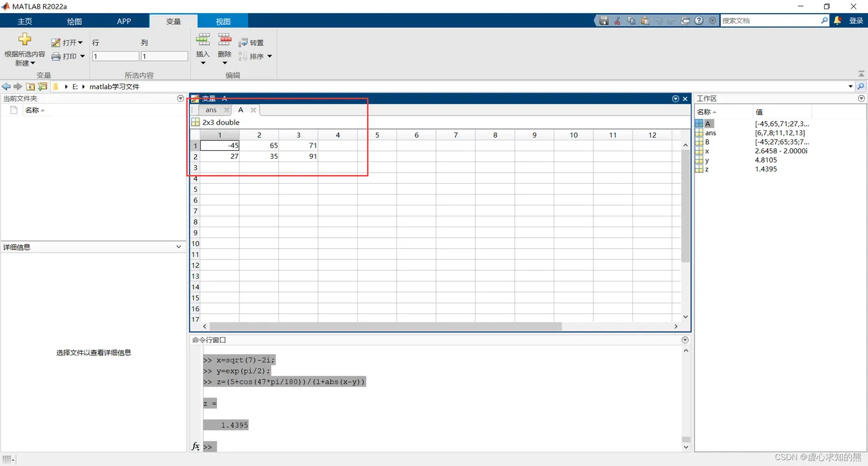Open the Command Window actions menu

point(685,340)
